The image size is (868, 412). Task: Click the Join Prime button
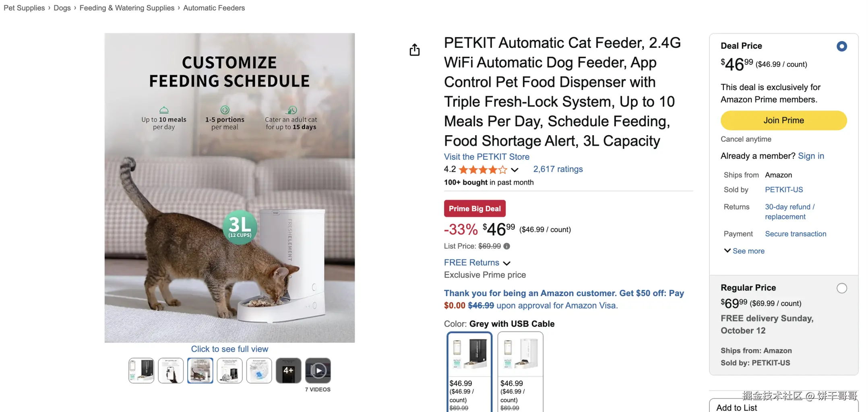point(783,120)
